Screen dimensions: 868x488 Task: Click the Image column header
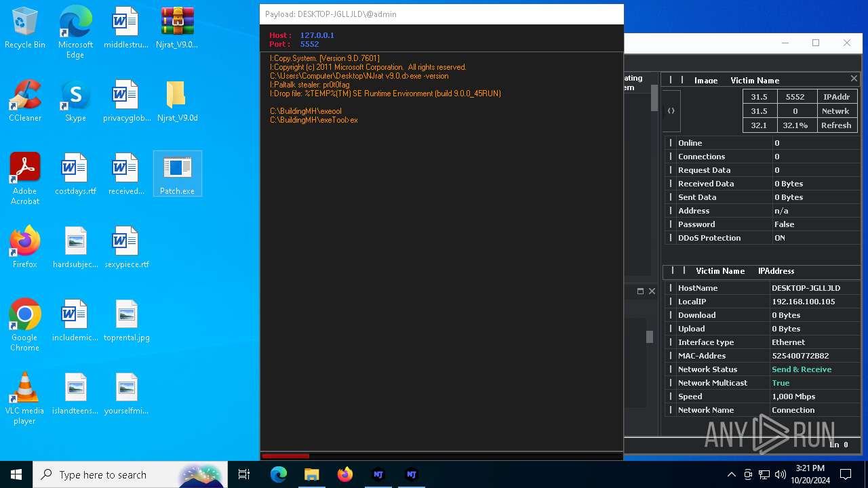point(705,80)
